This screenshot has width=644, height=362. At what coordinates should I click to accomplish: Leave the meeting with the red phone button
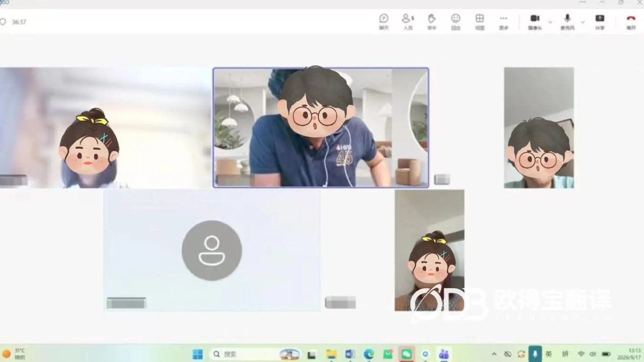pyautogui.click(x=631, y=21)
